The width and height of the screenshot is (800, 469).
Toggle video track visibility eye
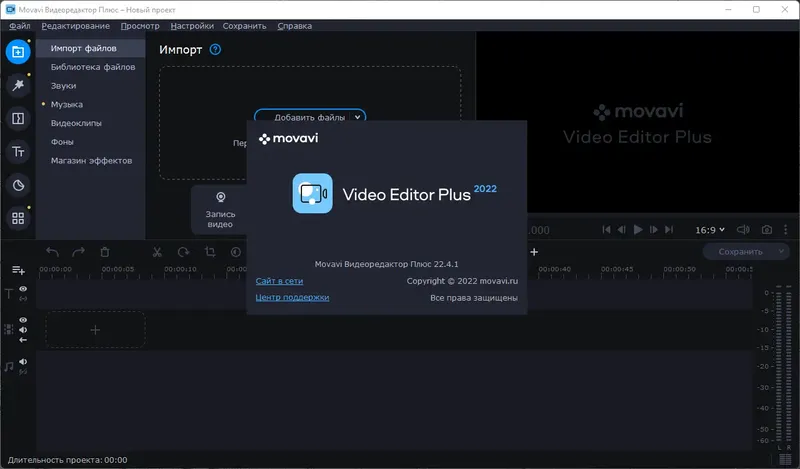[23, 320]
